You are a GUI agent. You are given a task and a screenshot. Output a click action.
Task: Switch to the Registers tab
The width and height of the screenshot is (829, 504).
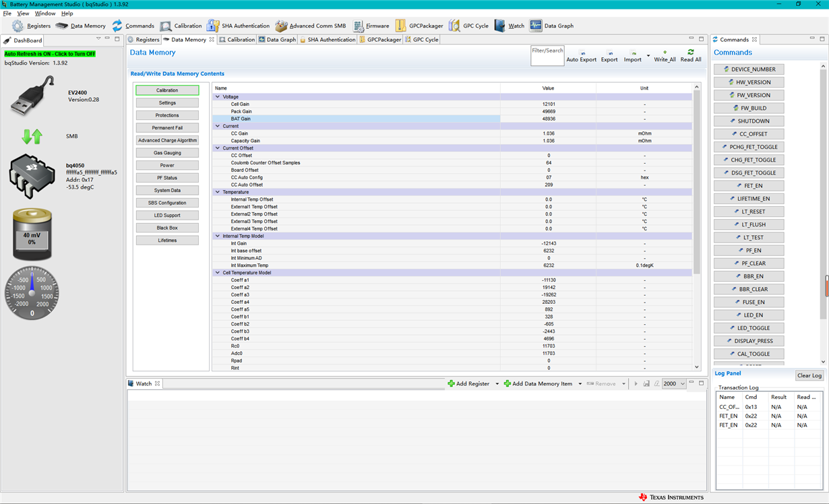144,40
